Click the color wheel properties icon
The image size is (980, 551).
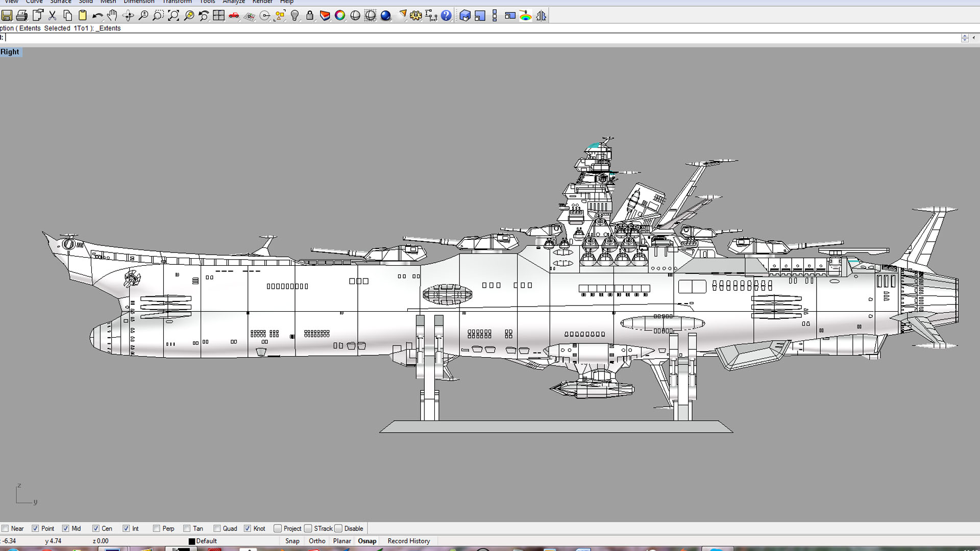pyautogui.click(x=340, y=16)
